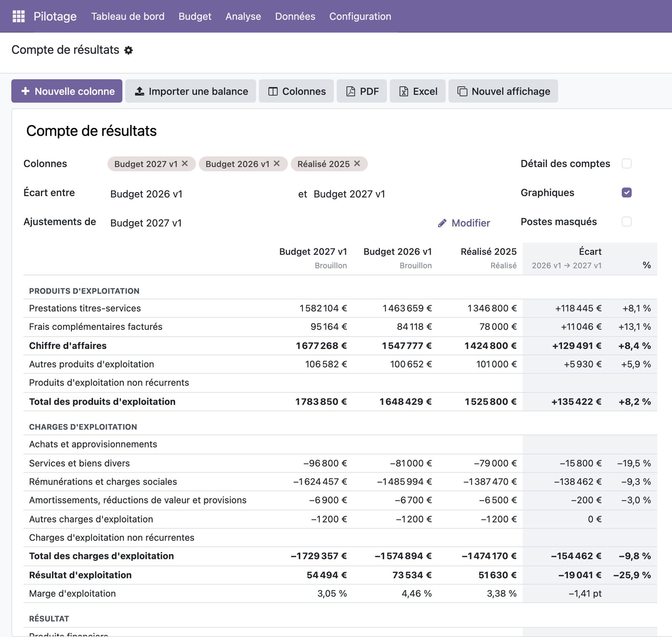Open the Configuration menu

(360, 16)
